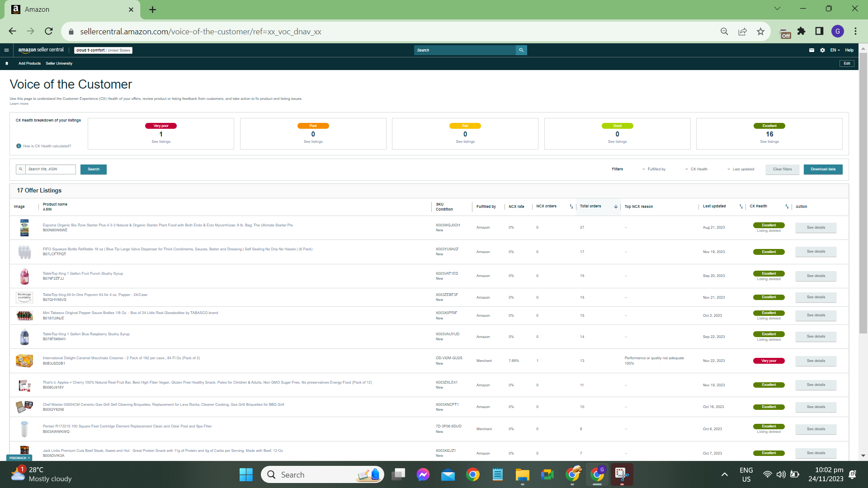Bookmark this page with the star icon
The height and width of the screenshot is (488, 868).
point(760,31)
